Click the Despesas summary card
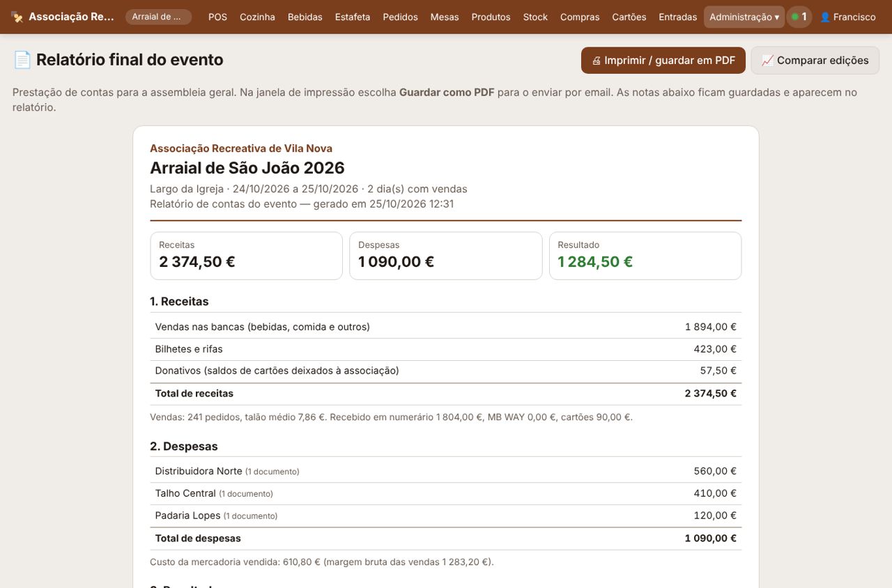 (446, 256)
